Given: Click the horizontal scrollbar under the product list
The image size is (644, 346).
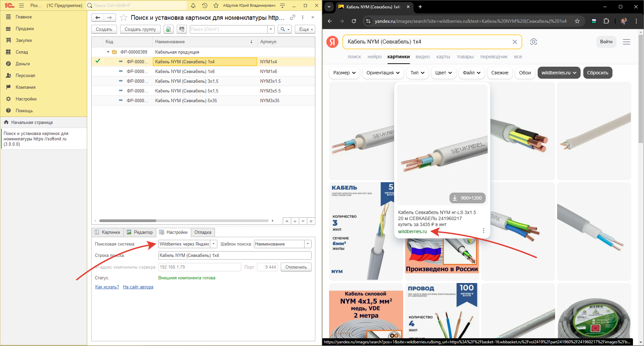Looking at the screenshot, I should [184, 221].
